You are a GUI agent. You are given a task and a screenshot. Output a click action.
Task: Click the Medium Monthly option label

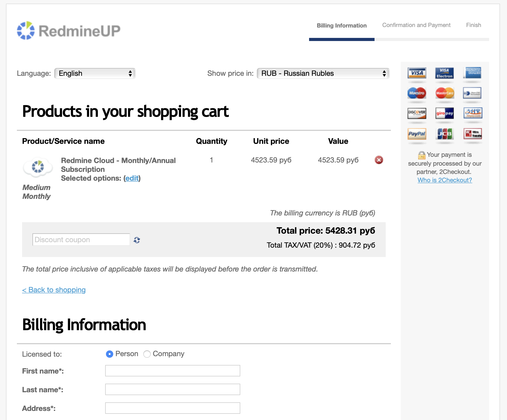[36, 192]
